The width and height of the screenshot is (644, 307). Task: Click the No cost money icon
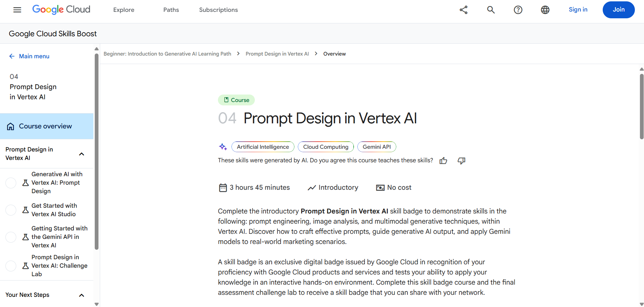pos(380,187)
